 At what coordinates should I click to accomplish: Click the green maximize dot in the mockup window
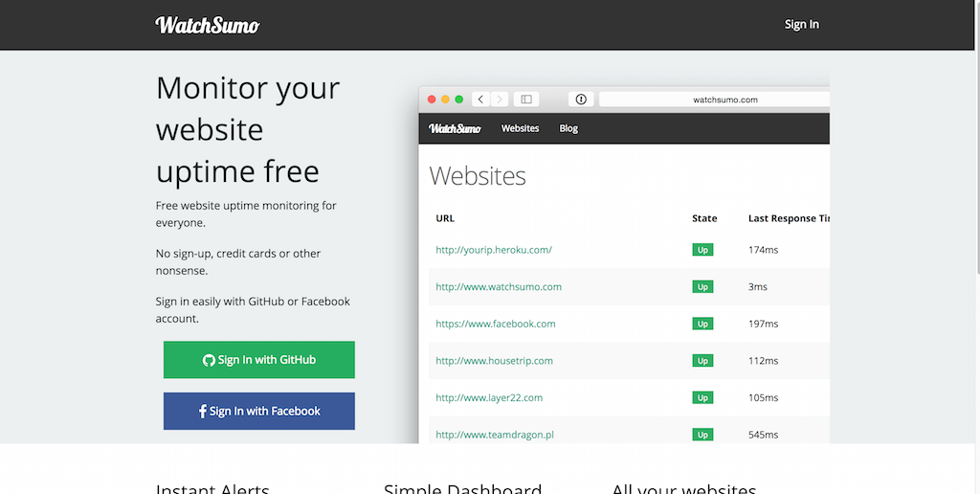point(458,100)
